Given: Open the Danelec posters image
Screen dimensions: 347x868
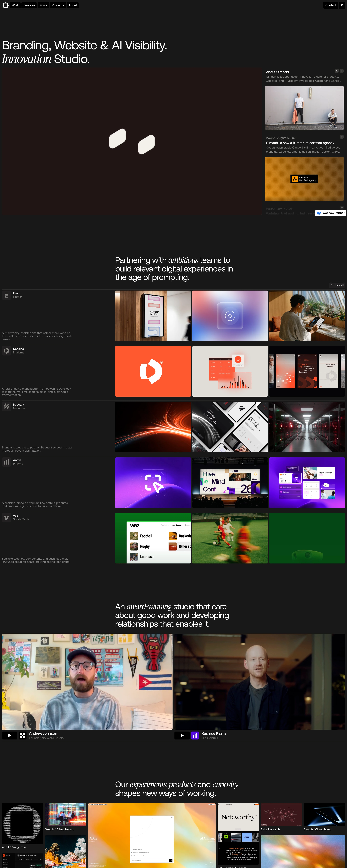Looking at the screenshot, I should [307, 371].
